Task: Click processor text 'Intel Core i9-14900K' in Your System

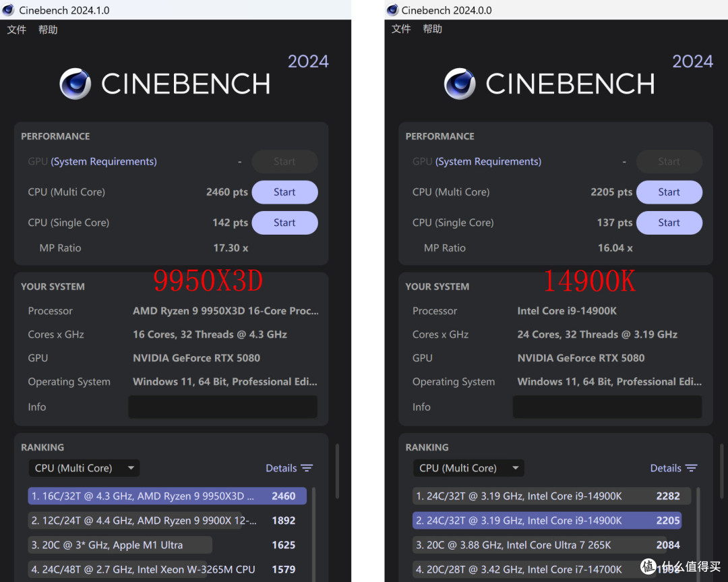Action: (x=567, y=311)
